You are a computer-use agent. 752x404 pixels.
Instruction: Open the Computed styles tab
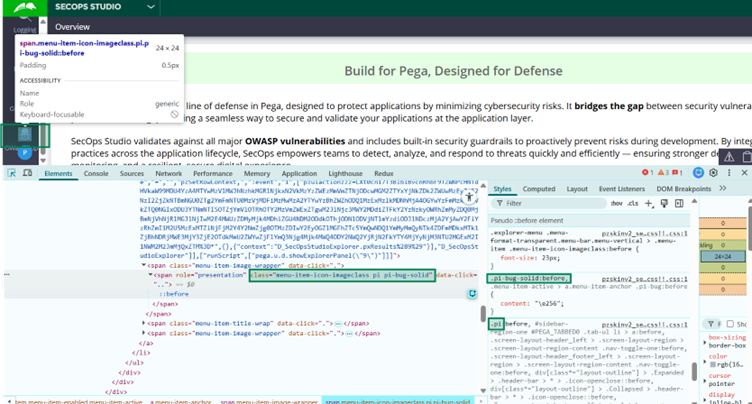click(x=539, y=188)
